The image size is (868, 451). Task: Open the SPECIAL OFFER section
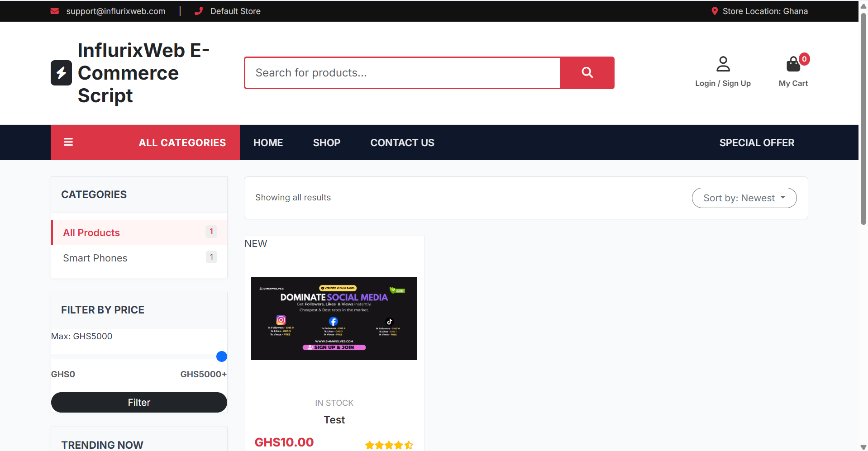click(757, 142)
